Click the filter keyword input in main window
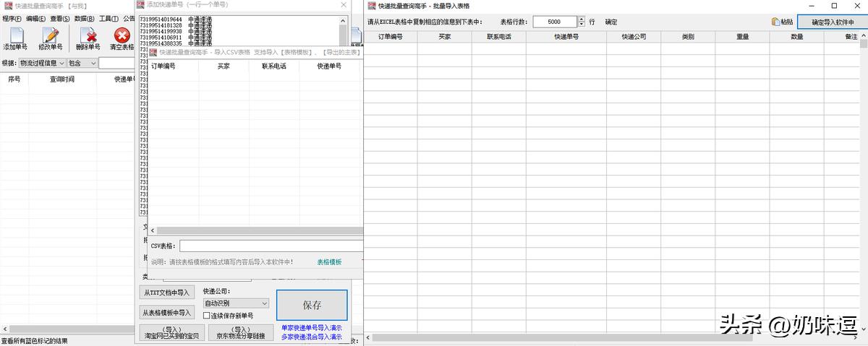The width and height of the screenshot is (868, 346). pyautogui.click(x=117, y=63)
